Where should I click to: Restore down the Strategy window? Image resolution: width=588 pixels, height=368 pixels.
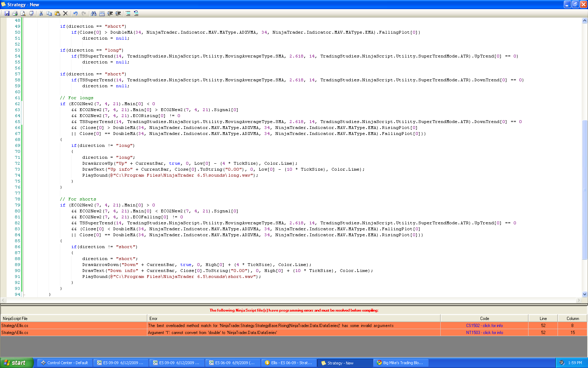click(575, 5)
